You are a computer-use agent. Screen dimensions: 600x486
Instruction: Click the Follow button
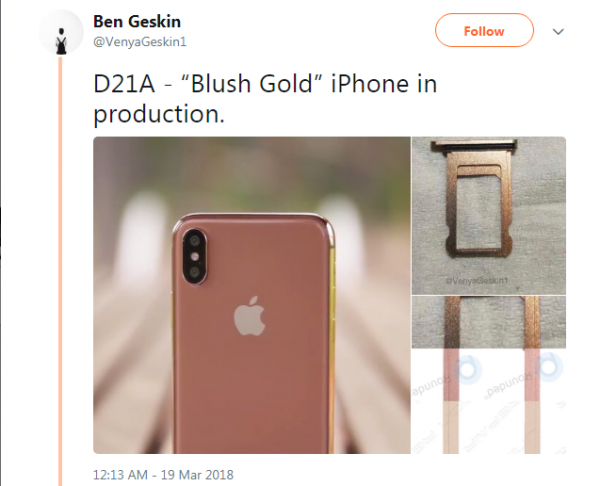point(484,31)
